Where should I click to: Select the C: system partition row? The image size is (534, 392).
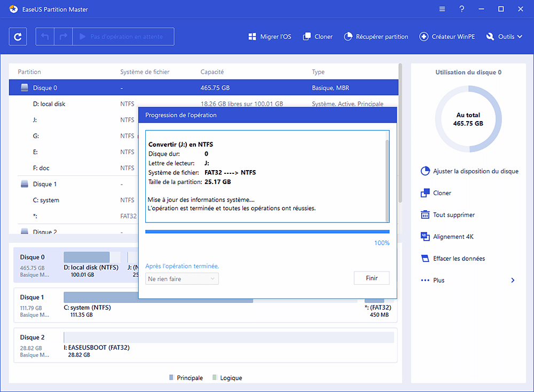coord(74,200)
